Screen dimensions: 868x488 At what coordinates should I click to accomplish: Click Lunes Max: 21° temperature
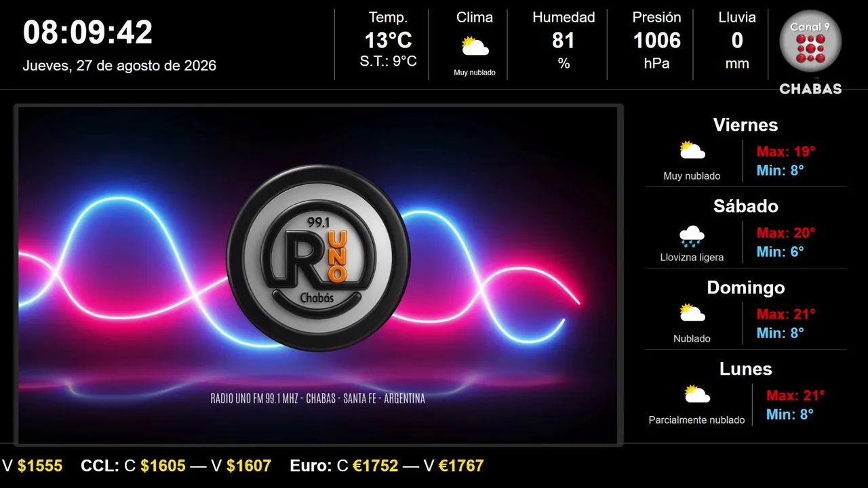[x=795, y=395]
